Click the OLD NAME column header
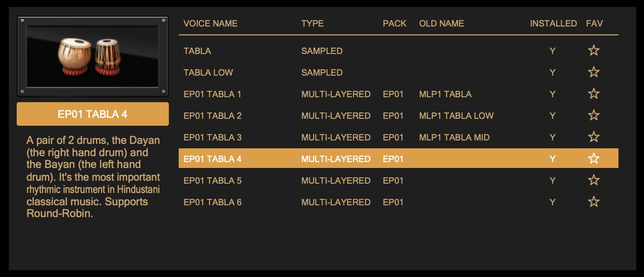The image size is (644, 277). click(x=441, y=24)
